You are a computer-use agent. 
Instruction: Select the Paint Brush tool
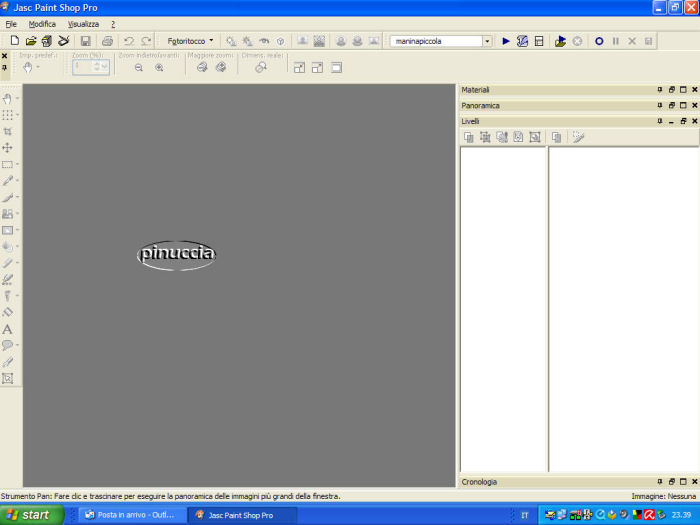pyautogui.click(x=7, y=197)
